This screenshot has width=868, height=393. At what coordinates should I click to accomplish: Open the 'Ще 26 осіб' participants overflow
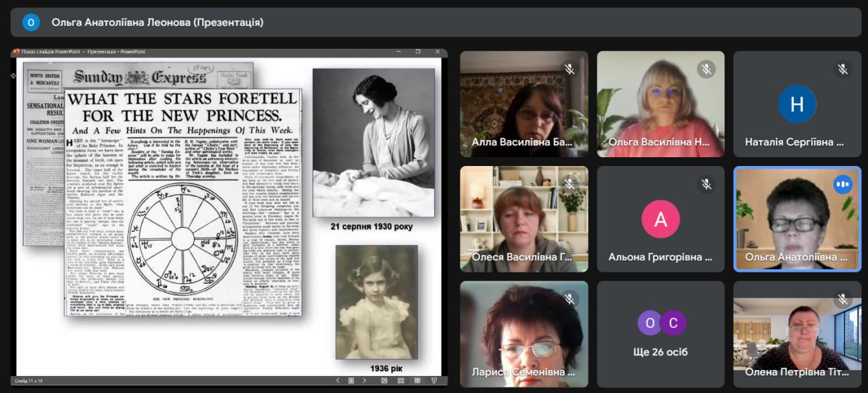click(x=660, y=335)
